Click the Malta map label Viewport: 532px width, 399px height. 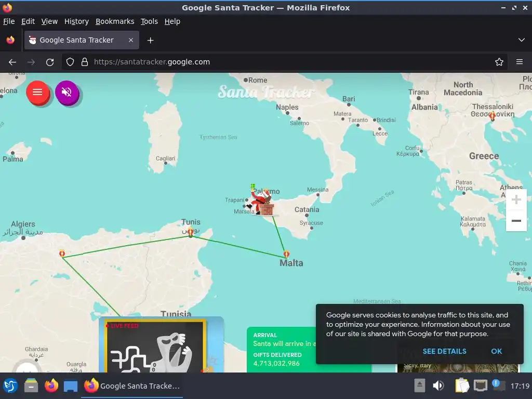click(291, 263)
